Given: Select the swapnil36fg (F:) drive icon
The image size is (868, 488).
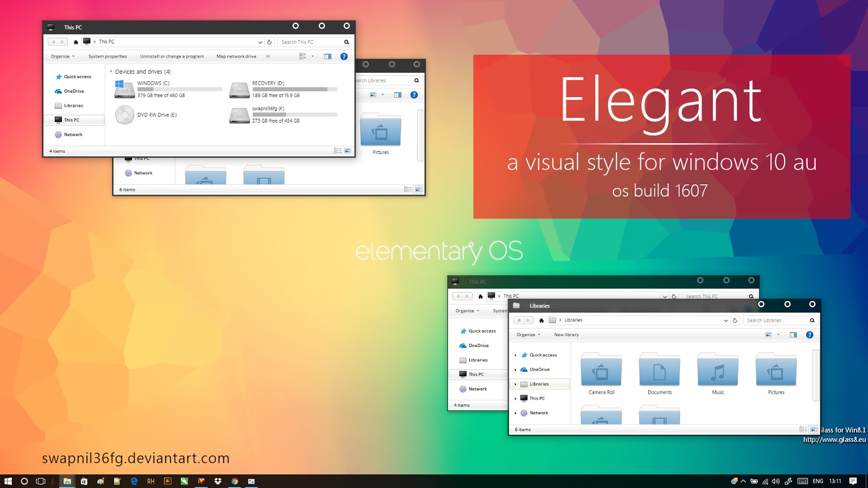Looking at the screenshot, I should point(239,115).
